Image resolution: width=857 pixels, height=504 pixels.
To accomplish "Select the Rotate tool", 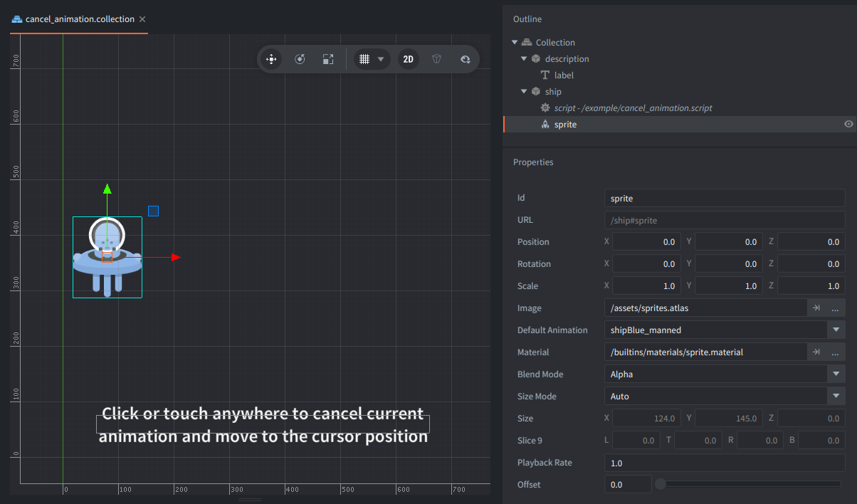I will click(x=300, y=59).
